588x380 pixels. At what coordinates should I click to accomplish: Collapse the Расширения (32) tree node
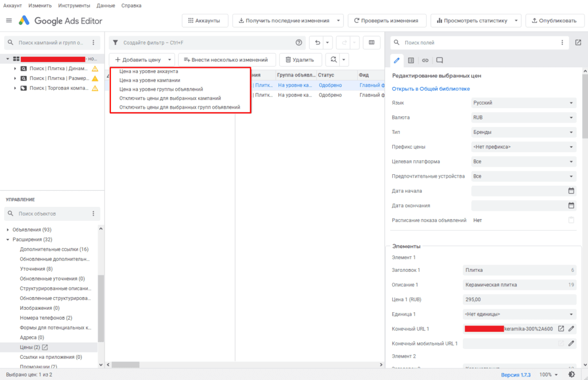pos(8,239)
